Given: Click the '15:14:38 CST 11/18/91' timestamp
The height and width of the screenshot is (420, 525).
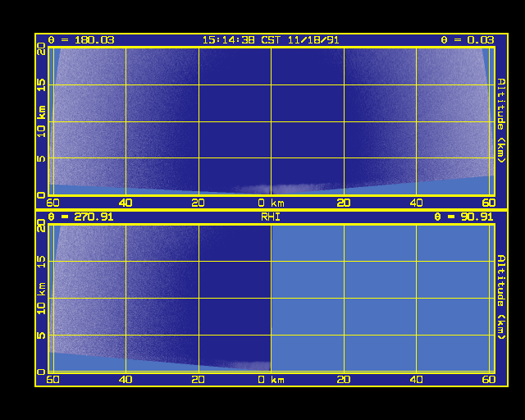Looking at the screenshot, I should click(x=271, y=40).
